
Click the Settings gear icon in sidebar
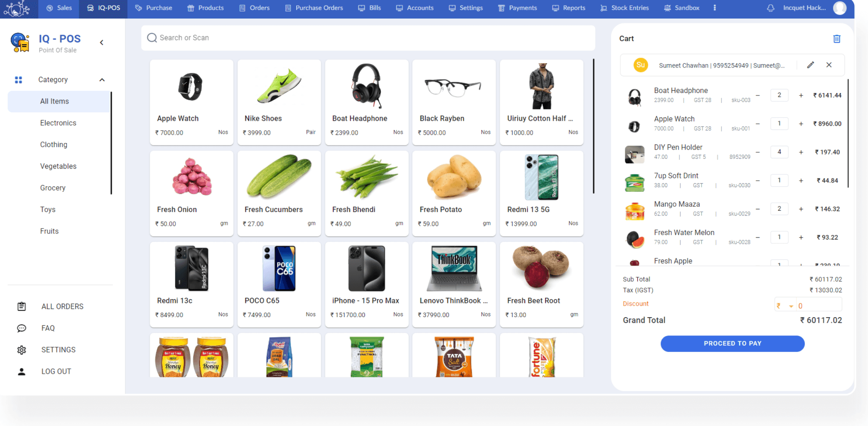[x=22, y=350]
